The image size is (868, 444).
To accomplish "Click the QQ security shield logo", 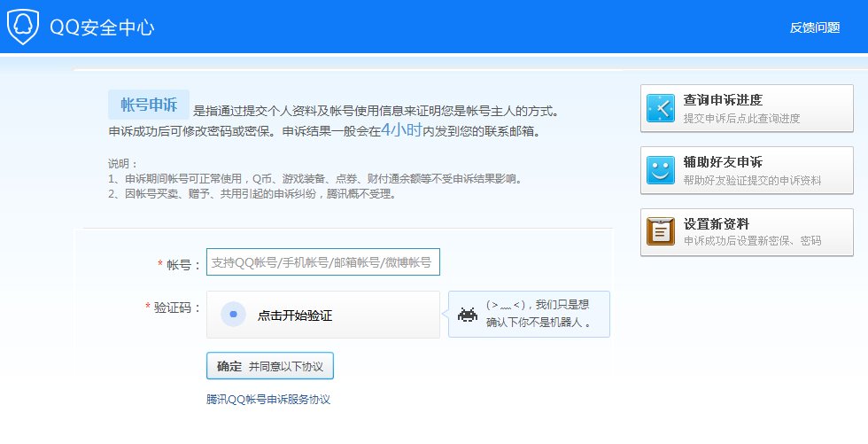I will pyautogui.click(x=23, y=27).
